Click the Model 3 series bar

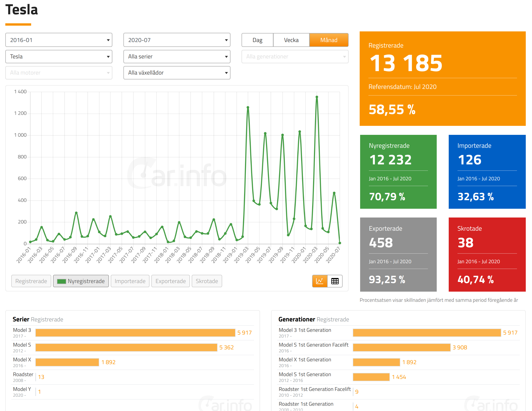(135, 333)
